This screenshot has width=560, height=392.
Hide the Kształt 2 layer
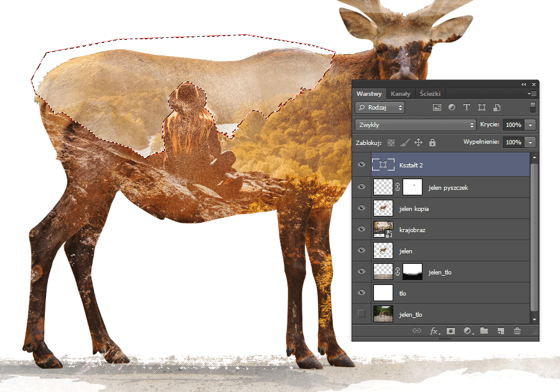click(362, 164)
